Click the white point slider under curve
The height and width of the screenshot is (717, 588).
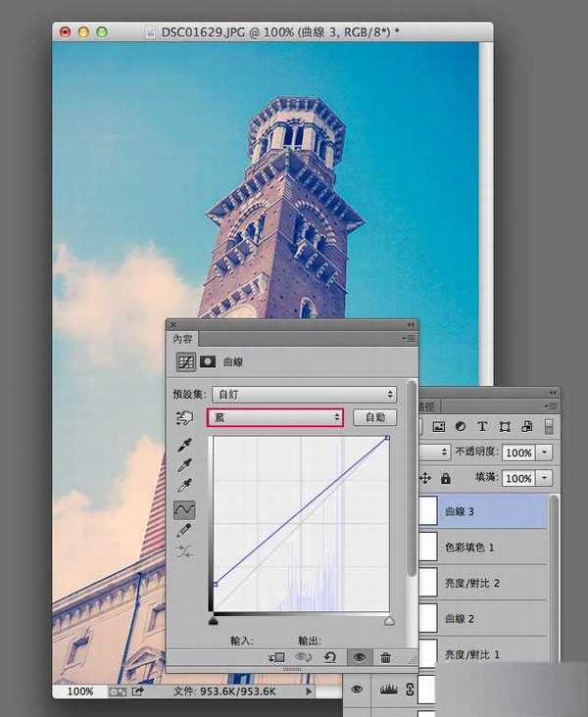[389, 621]
